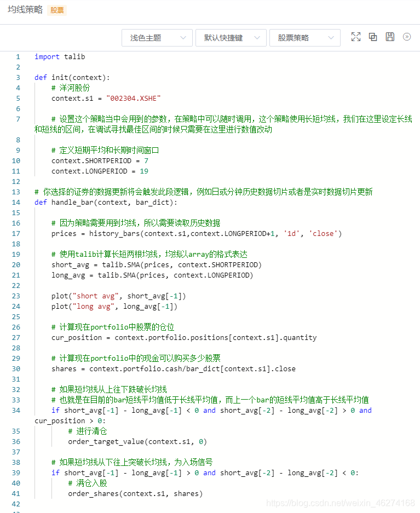Click the # 进行清仓 comment

tap(88, 431)
